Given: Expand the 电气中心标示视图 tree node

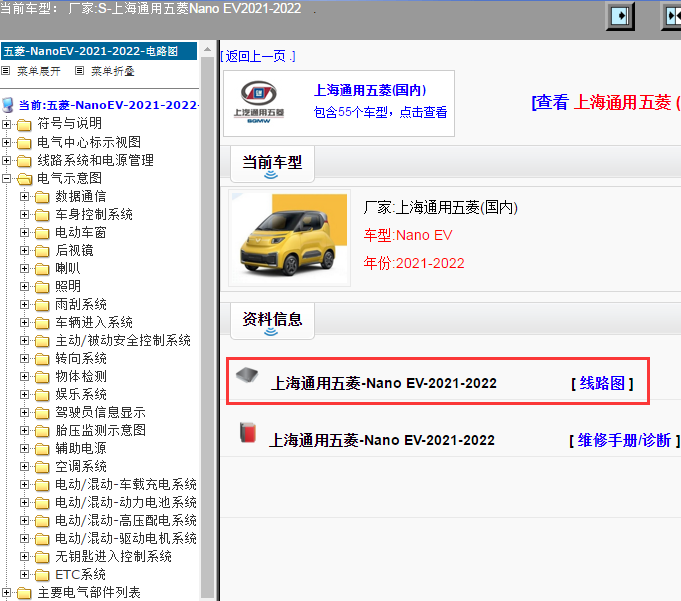Looking at the screenshot, I should [6, 142].
